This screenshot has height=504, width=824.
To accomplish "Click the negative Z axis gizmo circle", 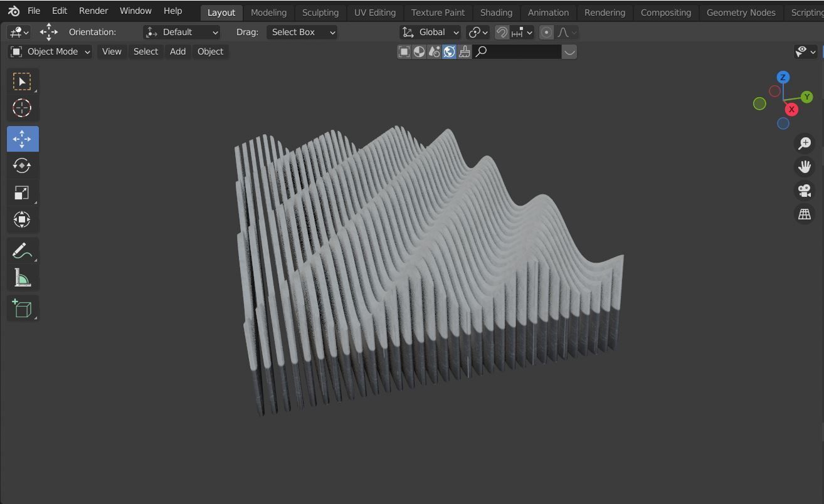I will point(783,123).
